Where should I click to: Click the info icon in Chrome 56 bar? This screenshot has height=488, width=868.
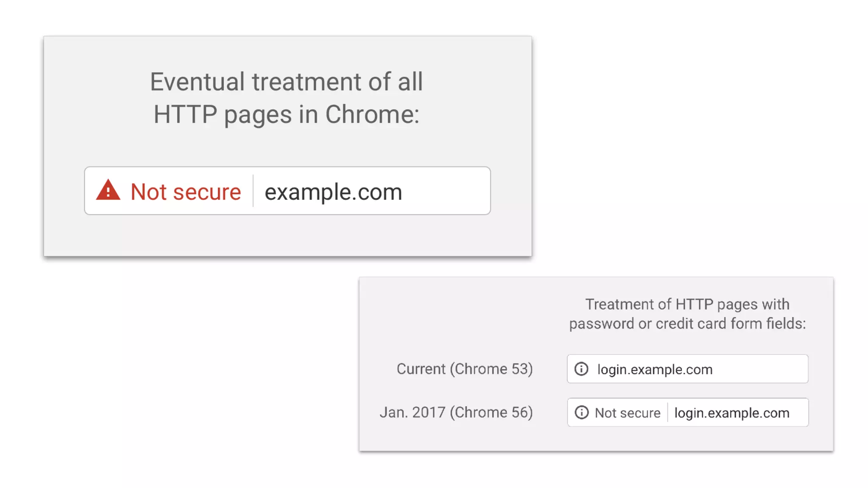point(581,412)
